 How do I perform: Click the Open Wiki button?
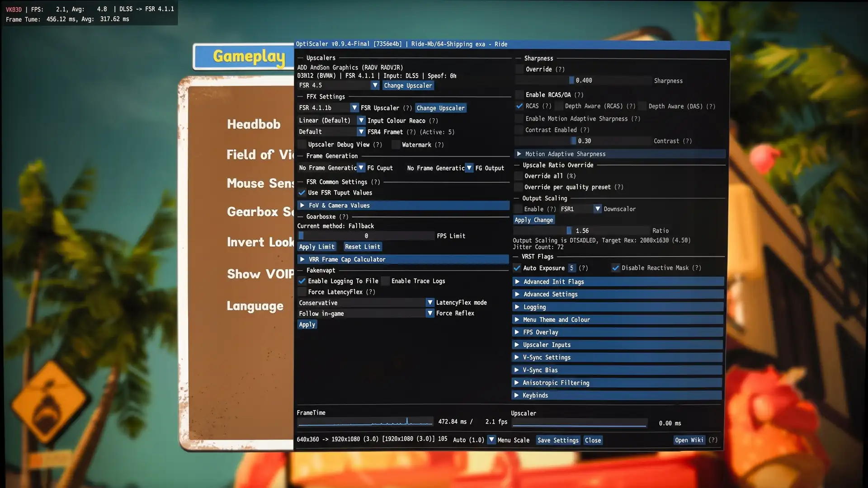[689, 440]
